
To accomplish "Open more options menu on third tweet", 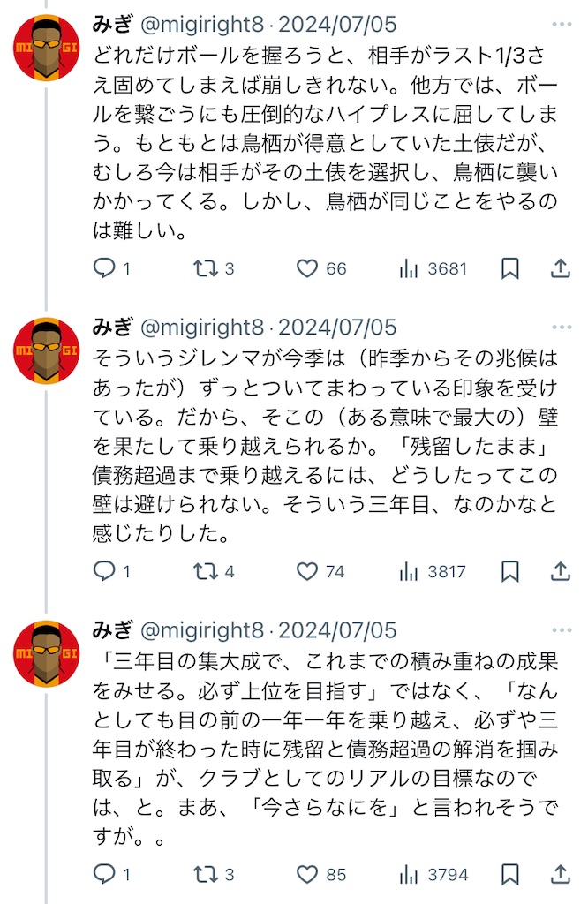I will click(x=561, y=630).
